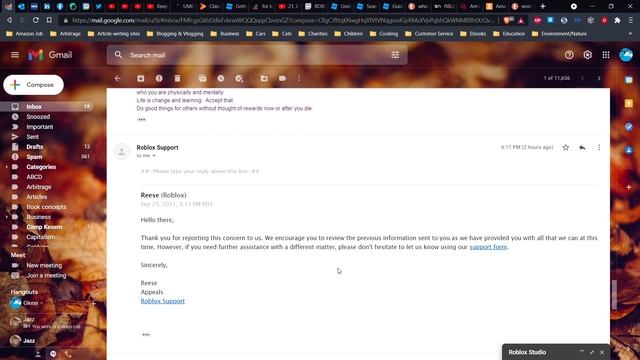Get add-ons with side panel plus
Viewport: 640px width, 360px height.
[629, 187]
